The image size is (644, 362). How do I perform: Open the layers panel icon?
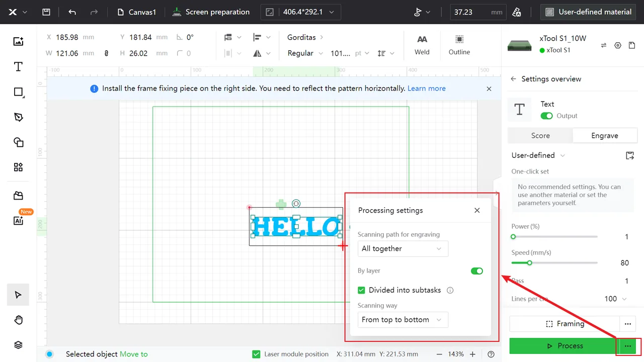point(18,345)
